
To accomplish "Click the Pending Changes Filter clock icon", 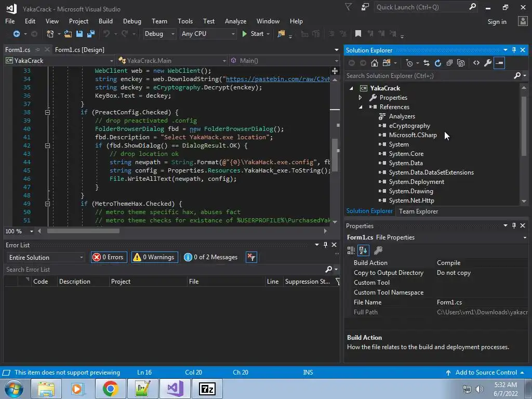I will [x=409, y=63].
